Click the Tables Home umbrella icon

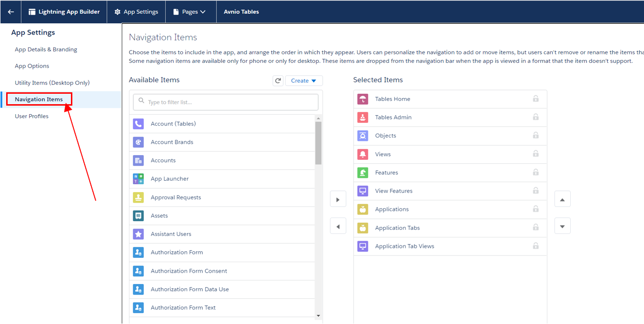pyautogui.click(x=363, y=99)
